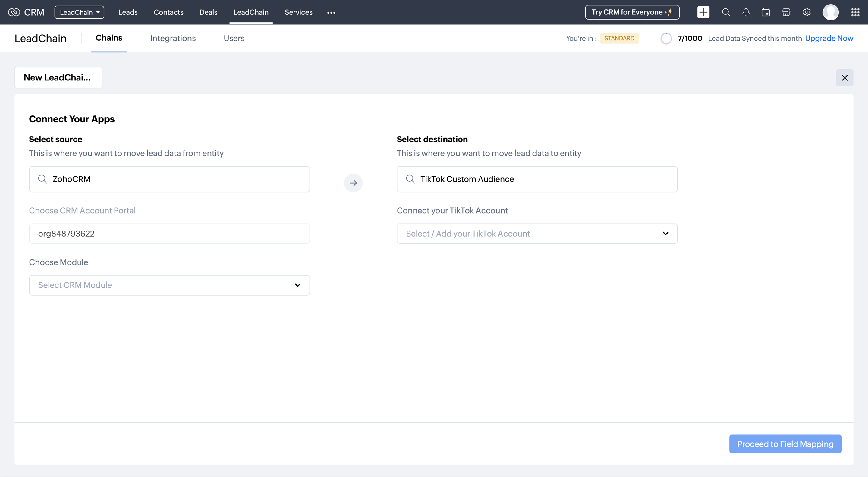
Task: Click the plus quick-create icon
Action: click(x=703, y=12)
